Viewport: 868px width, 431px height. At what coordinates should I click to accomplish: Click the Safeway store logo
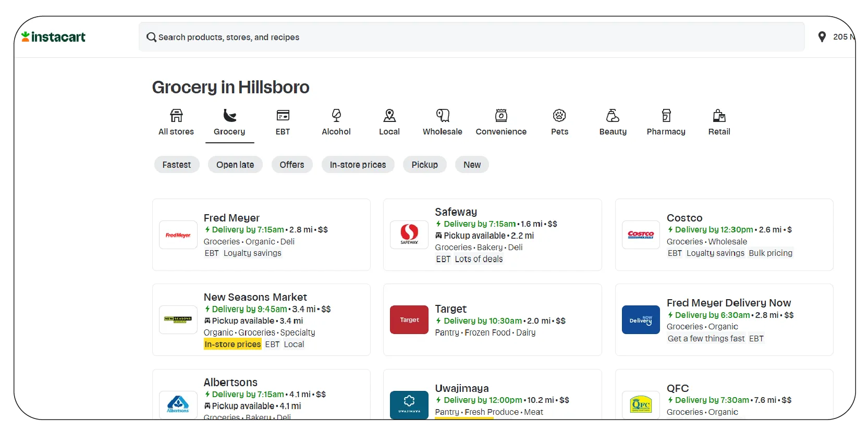(409, 235)
